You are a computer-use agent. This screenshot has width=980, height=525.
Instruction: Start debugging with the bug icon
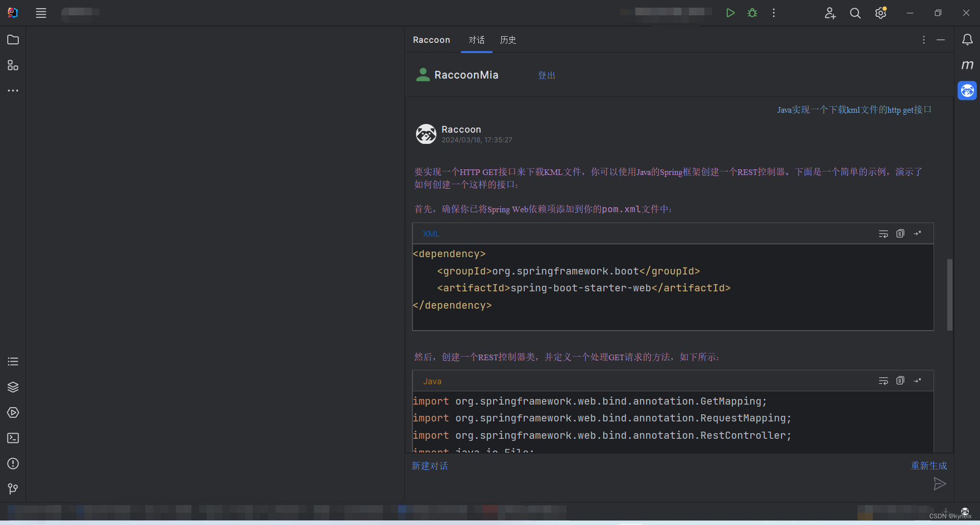(x=752, y=13)
